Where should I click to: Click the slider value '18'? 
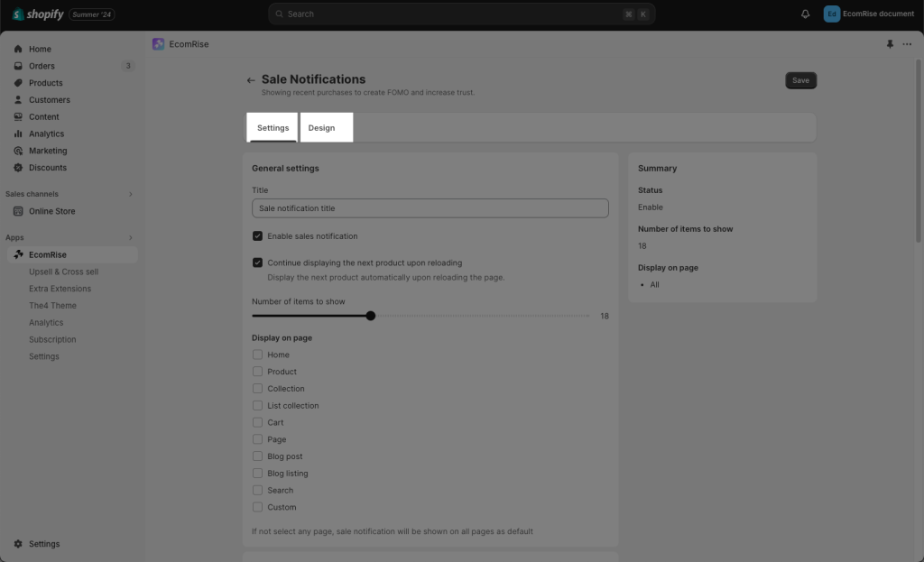pyautogui.click(x=605, y=317)
